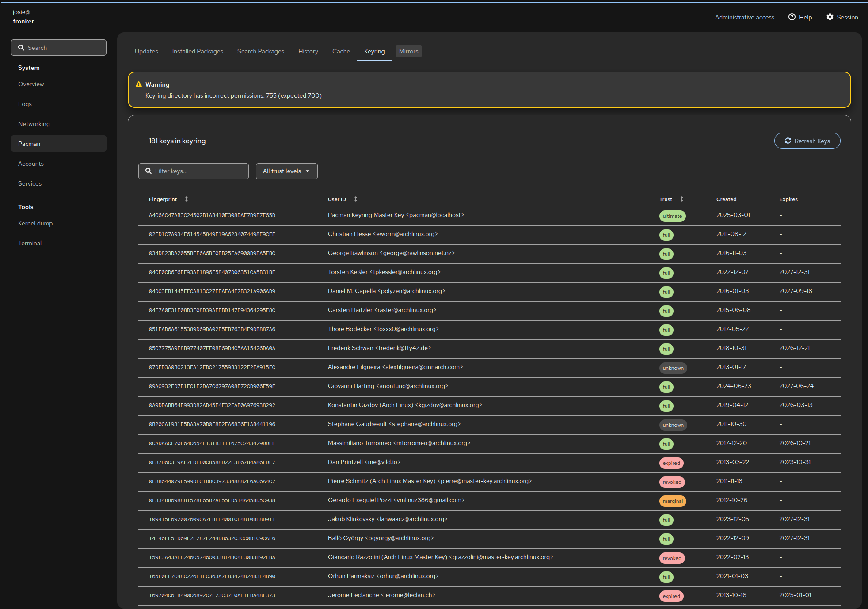Click the Help question mark icon
Viewport: 868px width, 609px height.
792,17
